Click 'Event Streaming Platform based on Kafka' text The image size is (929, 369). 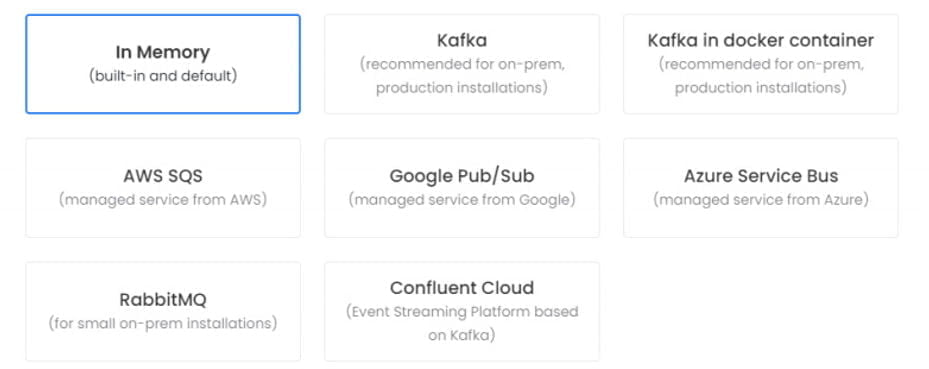pos(462,323)
